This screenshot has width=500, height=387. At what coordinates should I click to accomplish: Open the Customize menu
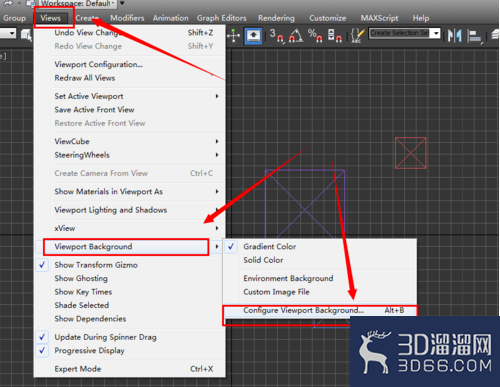pos(327,18)
